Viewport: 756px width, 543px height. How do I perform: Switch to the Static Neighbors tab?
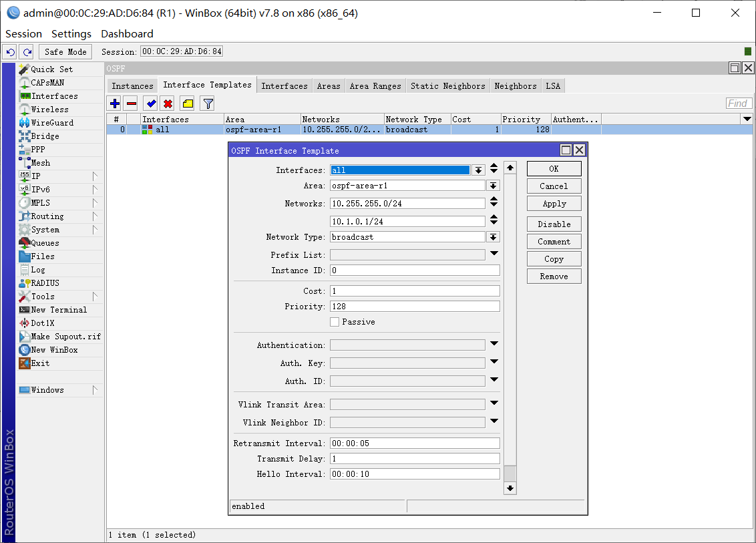click(448, 86)
